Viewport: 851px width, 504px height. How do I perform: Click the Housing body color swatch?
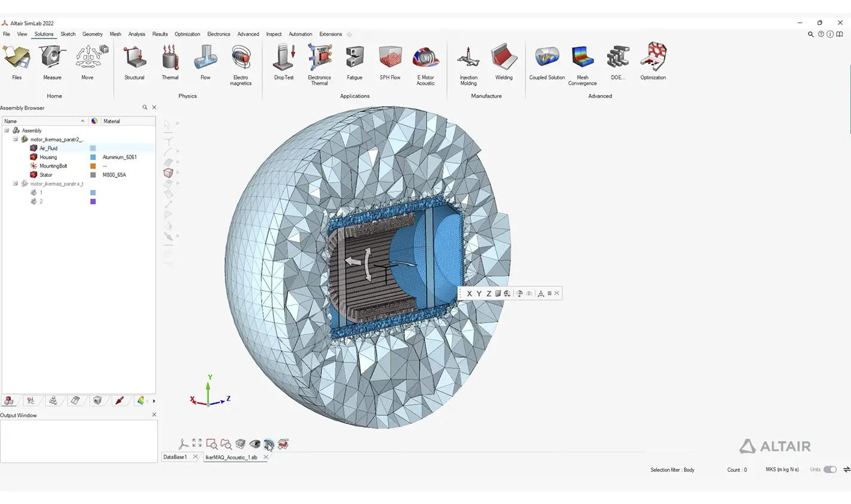tap(93, 157)
